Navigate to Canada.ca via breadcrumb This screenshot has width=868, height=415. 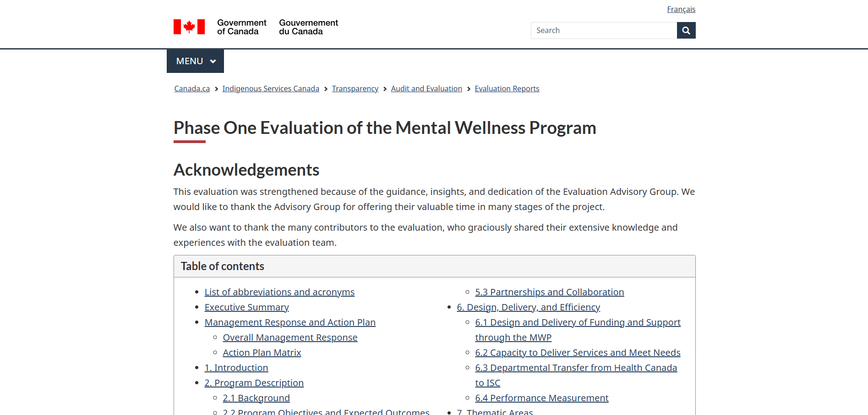191,89
